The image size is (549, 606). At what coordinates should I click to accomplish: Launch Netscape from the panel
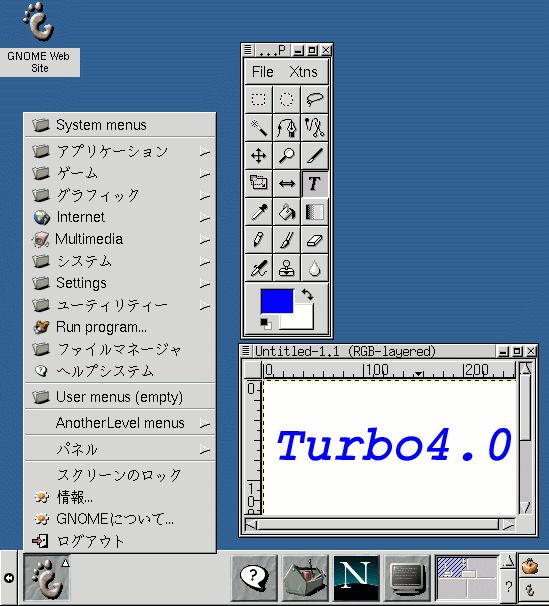(x=356, y=578)
